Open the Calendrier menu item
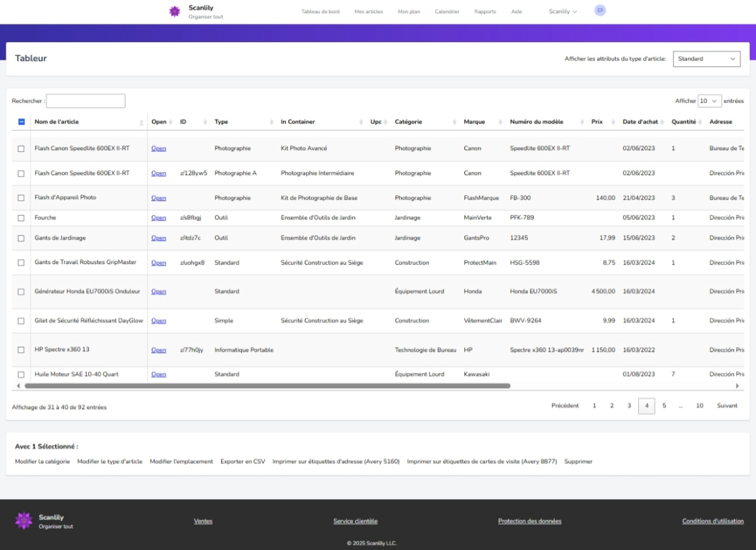Viewport: 756px width, 550px height. coord(447,11)
